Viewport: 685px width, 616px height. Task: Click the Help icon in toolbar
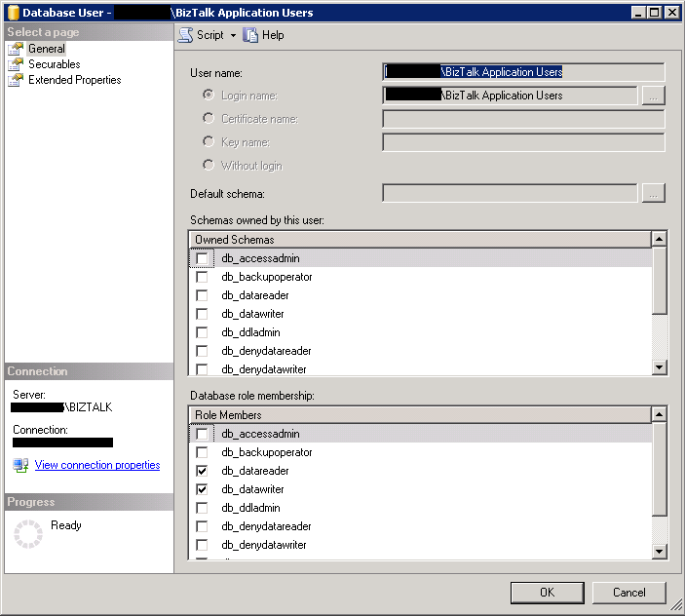point(251,35)
